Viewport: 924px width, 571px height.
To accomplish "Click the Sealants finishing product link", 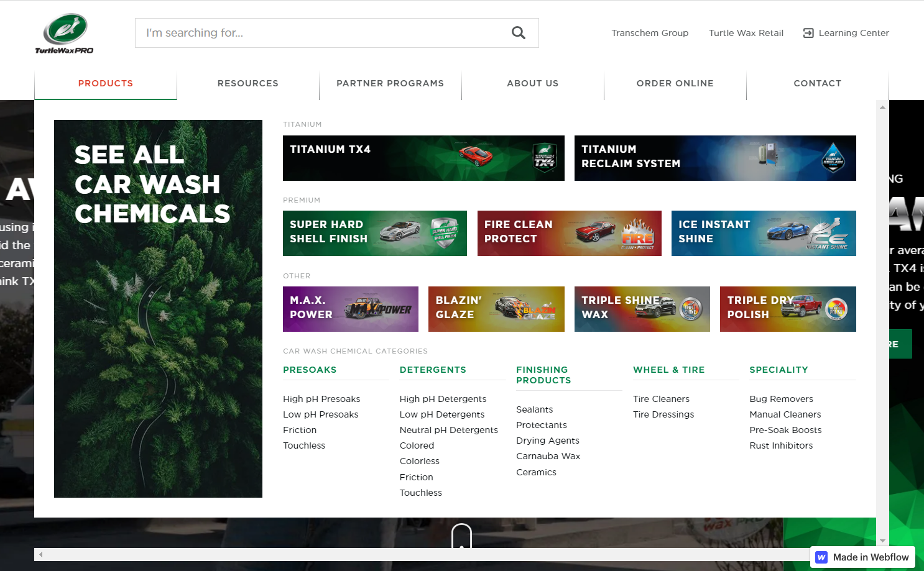I will tap(534, 409).
